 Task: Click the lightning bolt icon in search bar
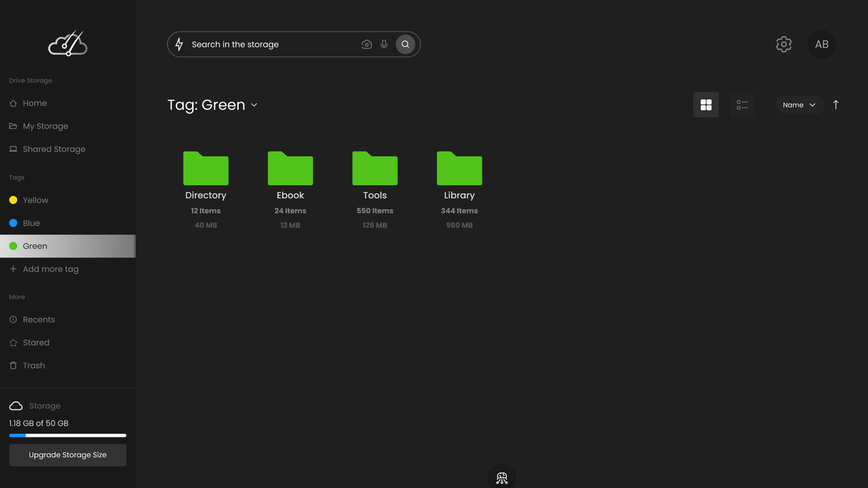click(179, 44)
